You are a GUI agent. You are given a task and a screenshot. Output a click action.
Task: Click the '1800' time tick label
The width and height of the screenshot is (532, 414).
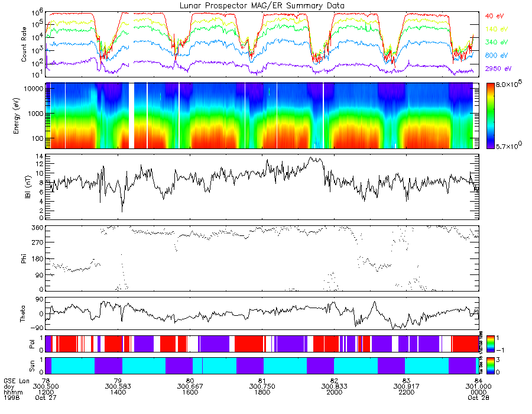(x=262, y=392)
